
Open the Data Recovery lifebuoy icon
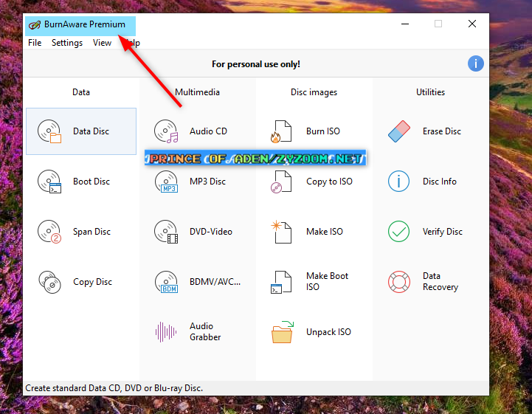click(x=399, y=282)
